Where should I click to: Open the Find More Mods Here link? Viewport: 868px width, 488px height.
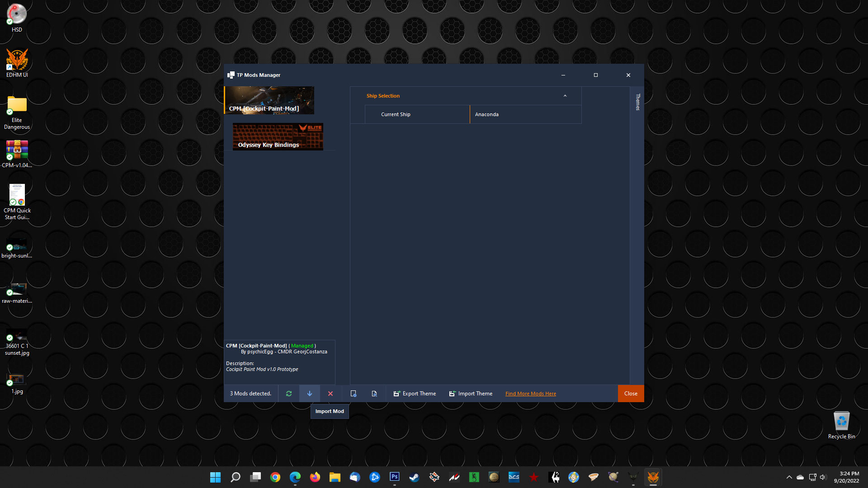point(531,394)
